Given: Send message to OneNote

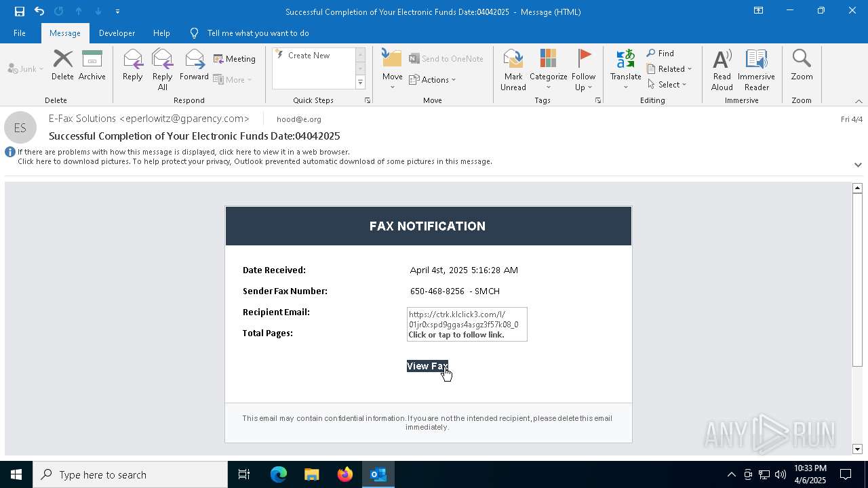Looking at the screenshot, I should [x=446, y=59].
